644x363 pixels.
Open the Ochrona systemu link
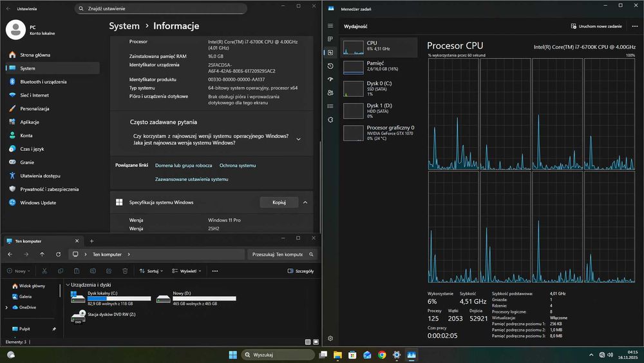(x=238, y=165)
